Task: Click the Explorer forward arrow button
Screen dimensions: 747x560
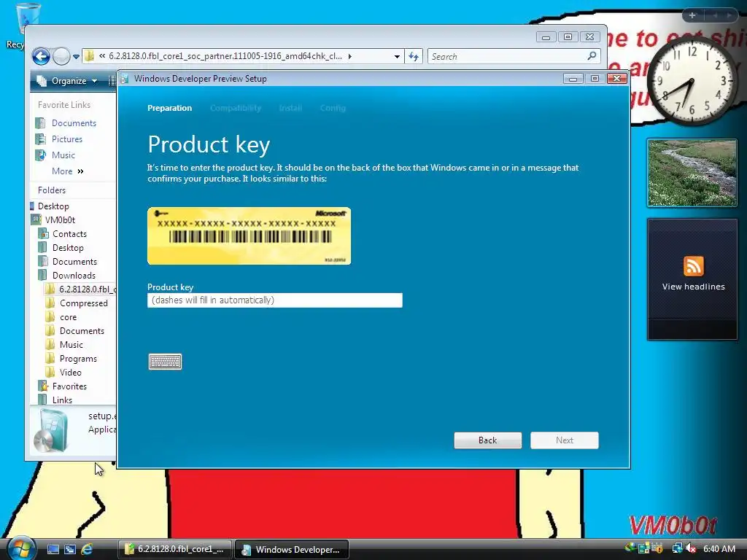Action: [61, 57]
